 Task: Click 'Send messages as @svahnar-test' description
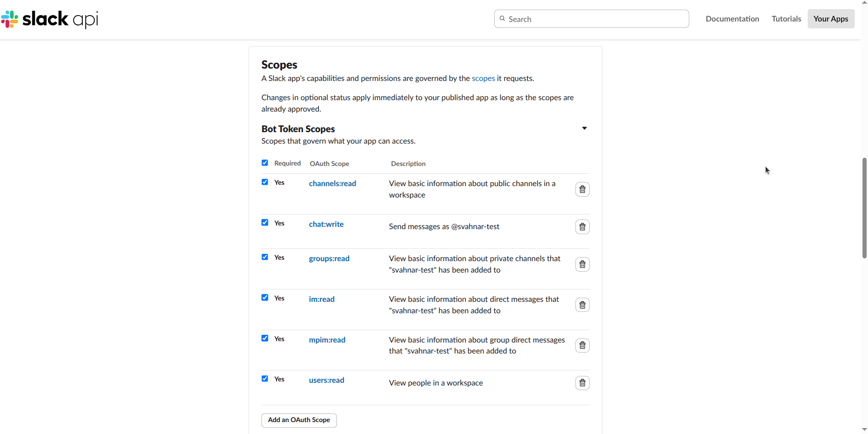(444, 226)
